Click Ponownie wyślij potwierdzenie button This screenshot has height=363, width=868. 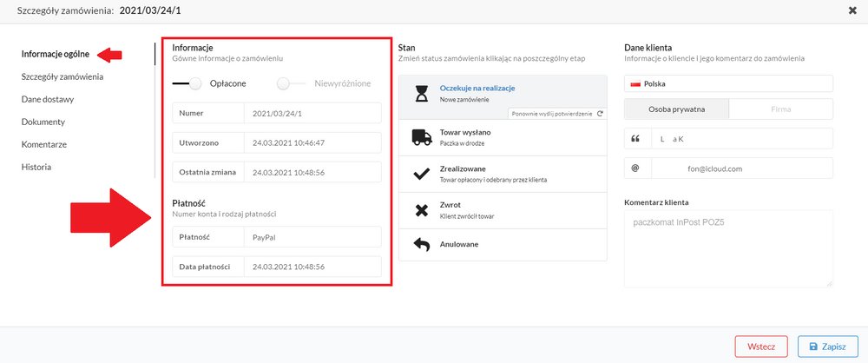(556, 113)
